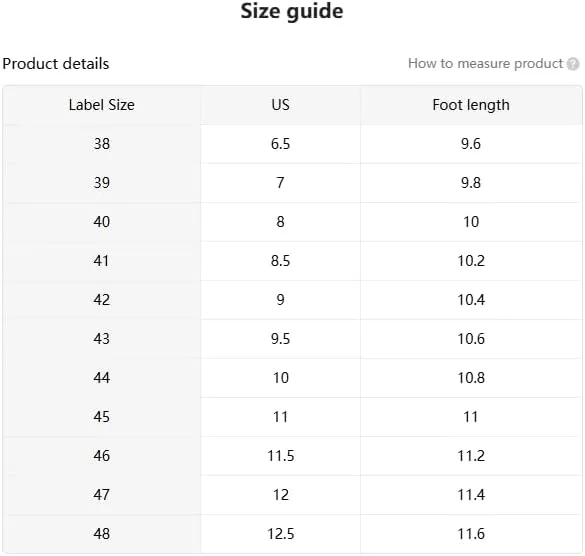
Task: Click foot length 11.4 cell
Action: pyautogui.click(x=471, y=495)
